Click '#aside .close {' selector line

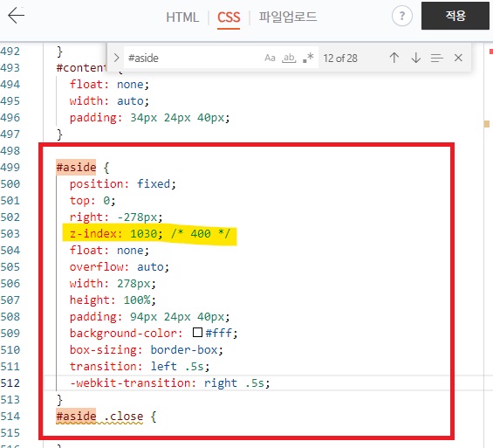106,417
